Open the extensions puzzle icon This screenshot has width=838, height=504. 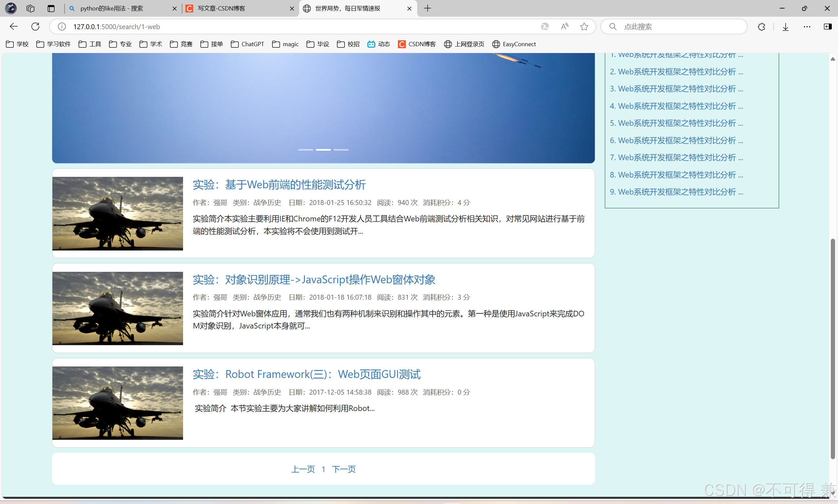coord(761,27)
